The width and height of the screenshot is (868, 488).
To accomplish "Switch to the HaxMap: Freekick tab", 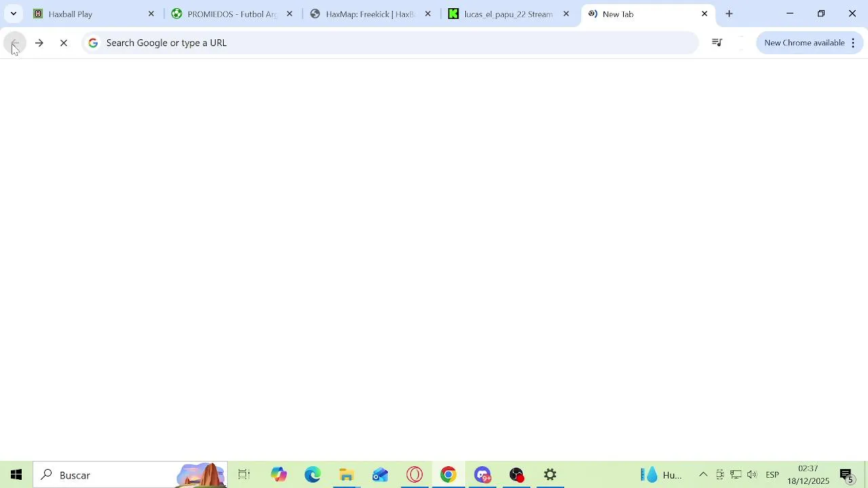I will pos(370,14).
